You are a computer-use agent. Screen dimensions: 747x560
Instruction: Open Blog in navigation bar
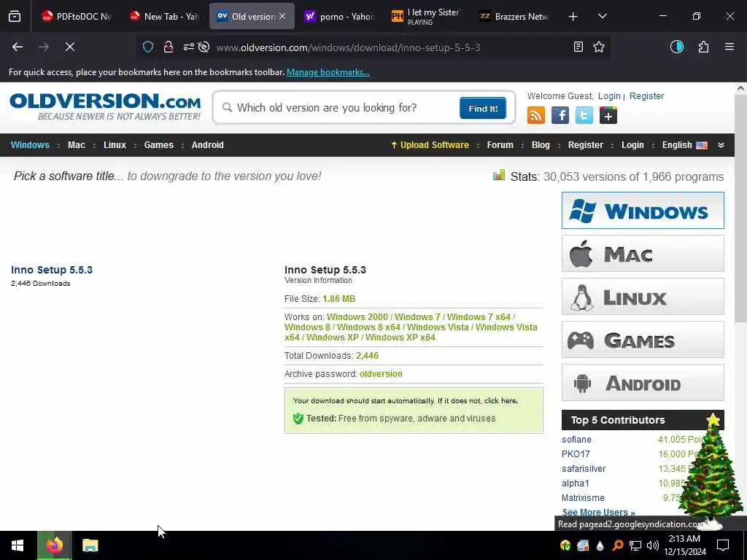(541, 145)
